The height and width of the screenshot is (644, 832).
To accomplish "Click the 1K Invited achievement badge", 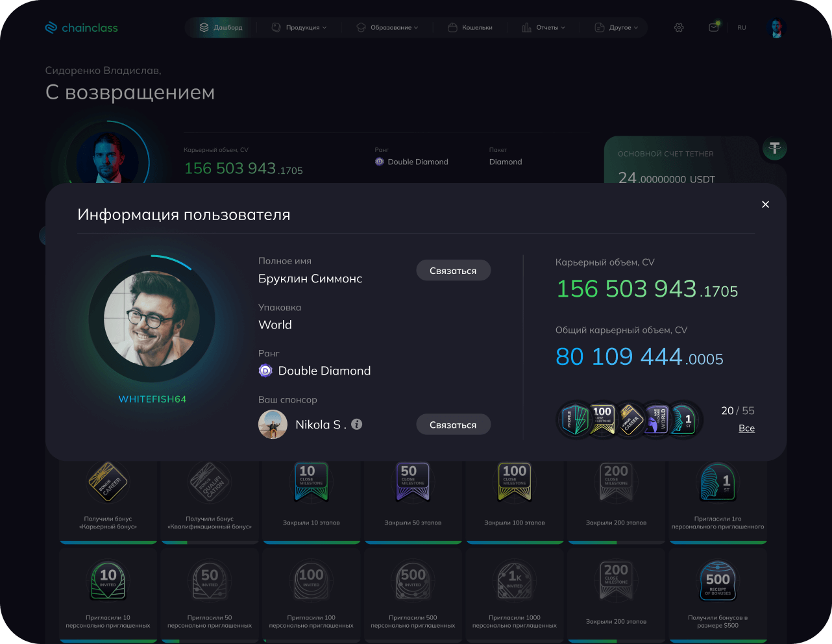I will pyautogui.click(x=515, y=580).
